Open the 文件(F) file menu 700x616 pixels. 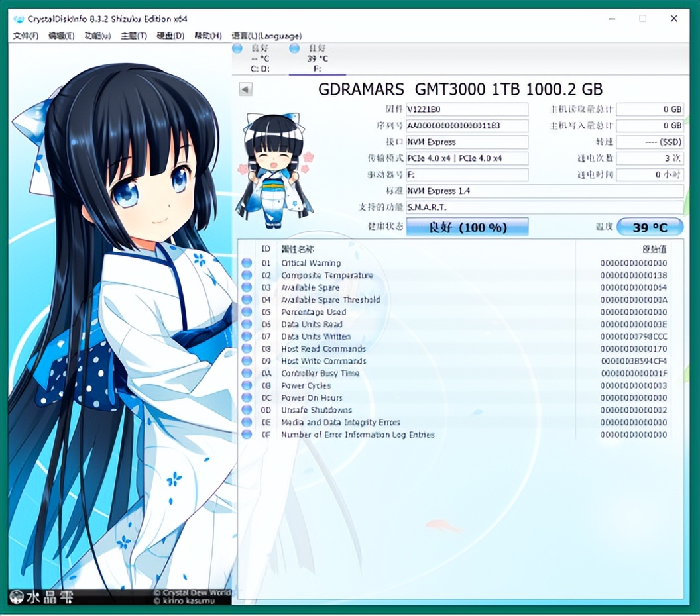coord(27,36)
